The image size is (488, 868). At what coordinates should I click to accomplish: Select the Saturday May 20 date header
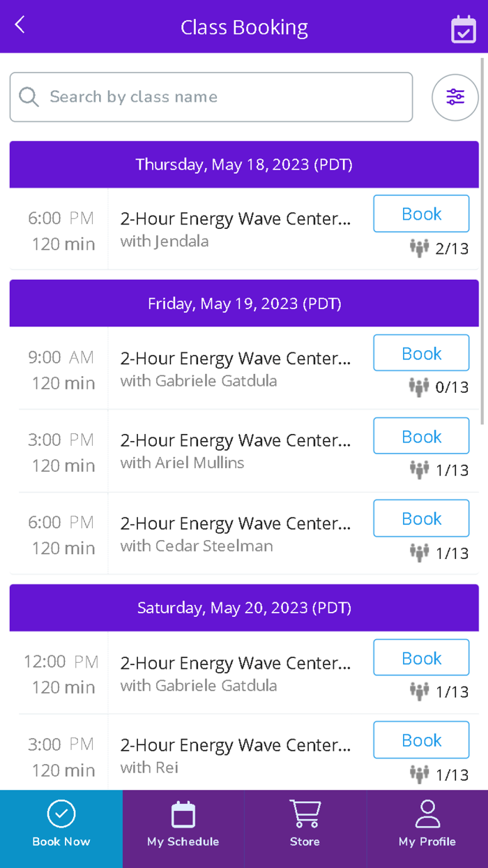click(244, 608)
